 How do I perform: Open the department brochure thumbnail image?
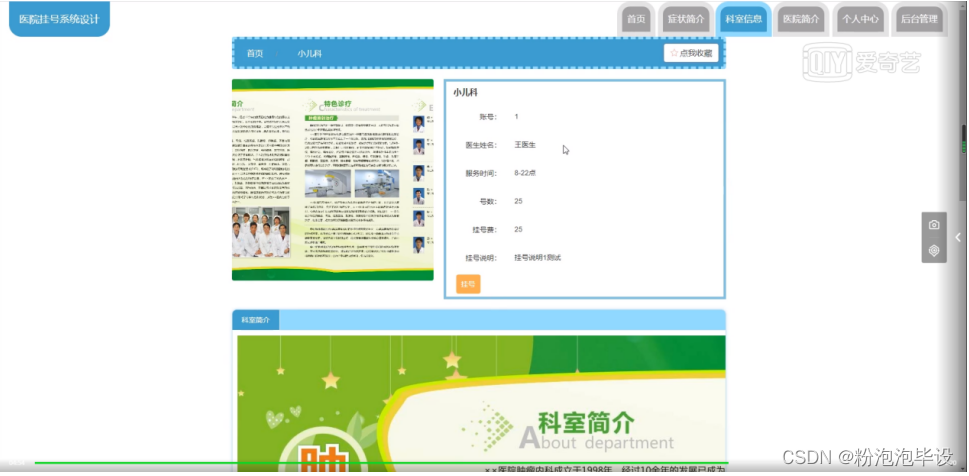tap(332, 180)
